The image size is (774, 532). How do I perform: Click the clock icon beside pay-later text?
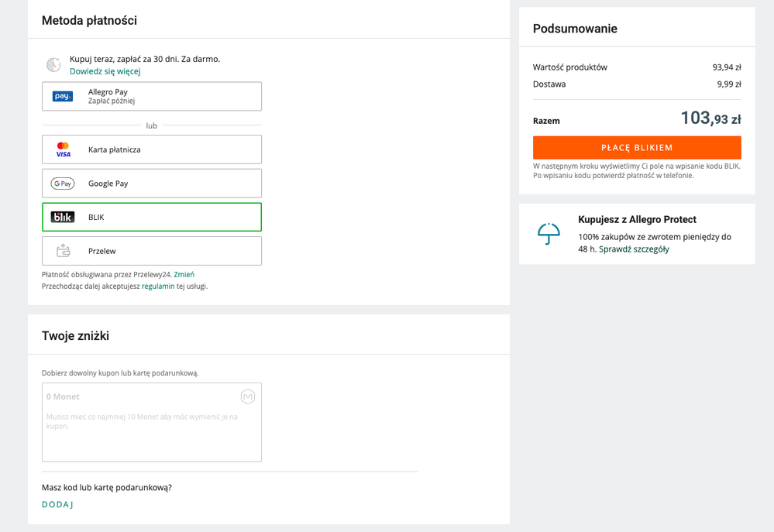point(53,65)
